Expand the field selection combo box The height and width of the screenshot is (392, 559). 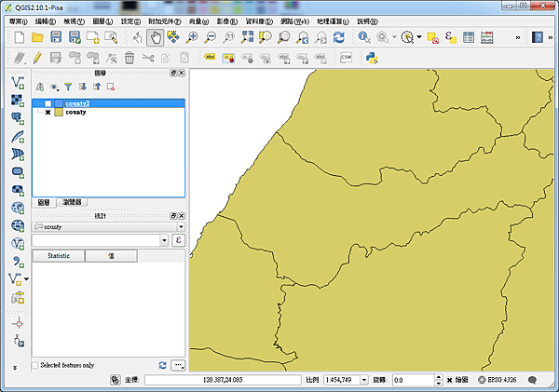point(164,240)
